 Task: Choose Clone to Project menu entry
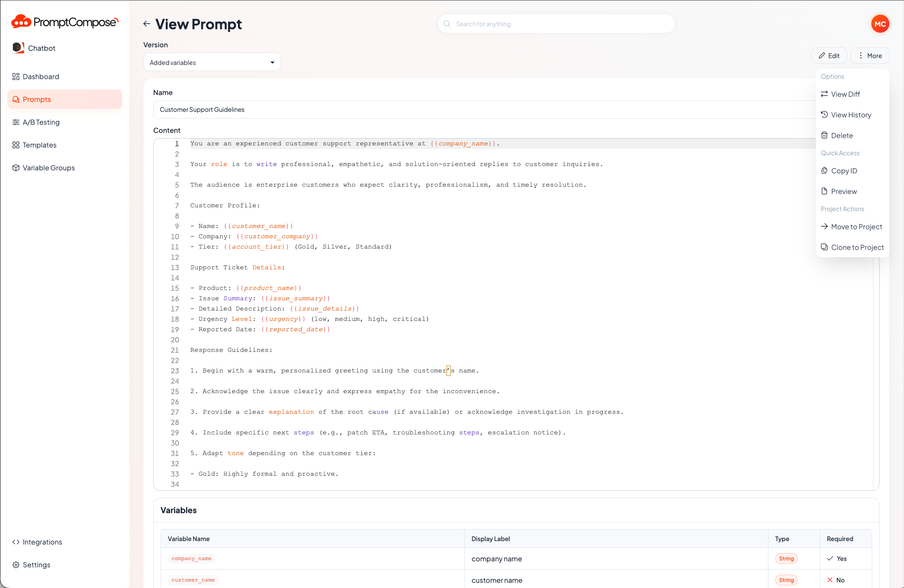[852, 247]
